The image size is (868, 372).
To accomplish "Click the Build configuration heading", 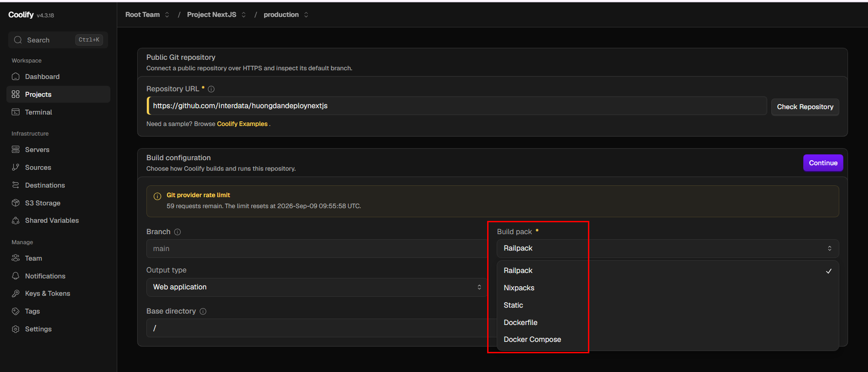I will coord(178,158).
